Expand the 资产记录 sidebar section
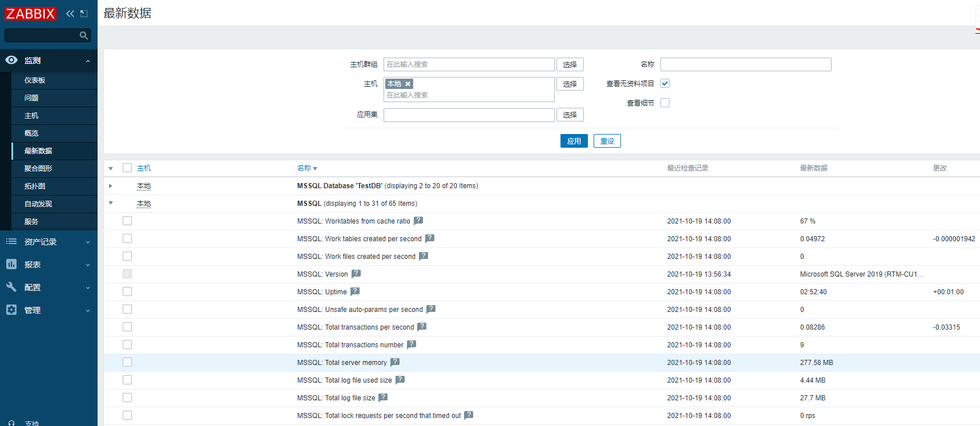 pos(49,242)
